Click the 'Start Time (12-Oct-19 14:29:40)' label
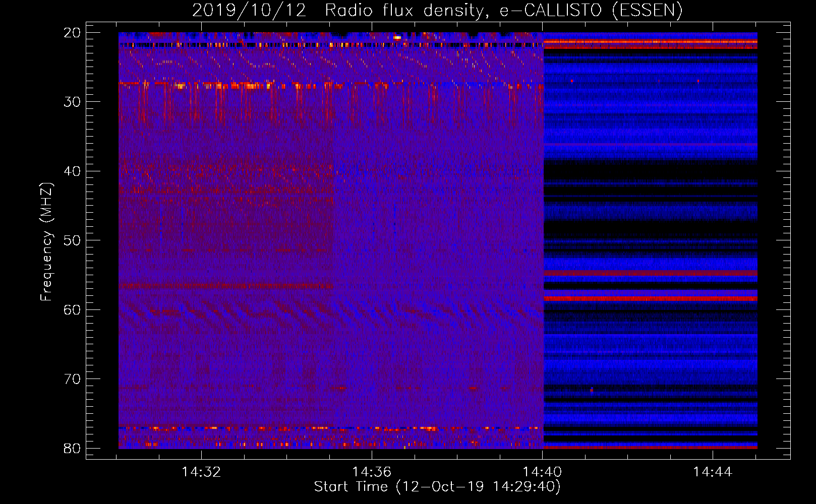This screenshot has height=504, width=816. (437, 487)
